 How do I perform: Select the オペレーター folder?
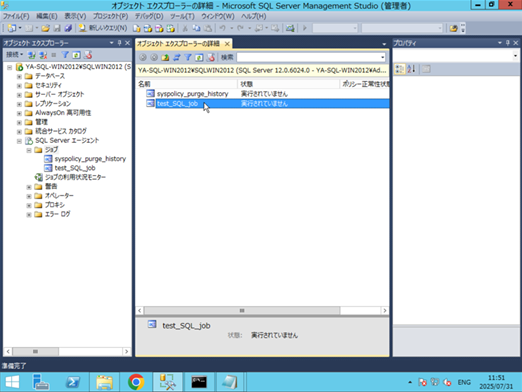pyautogui.click(x=59, y=196)
